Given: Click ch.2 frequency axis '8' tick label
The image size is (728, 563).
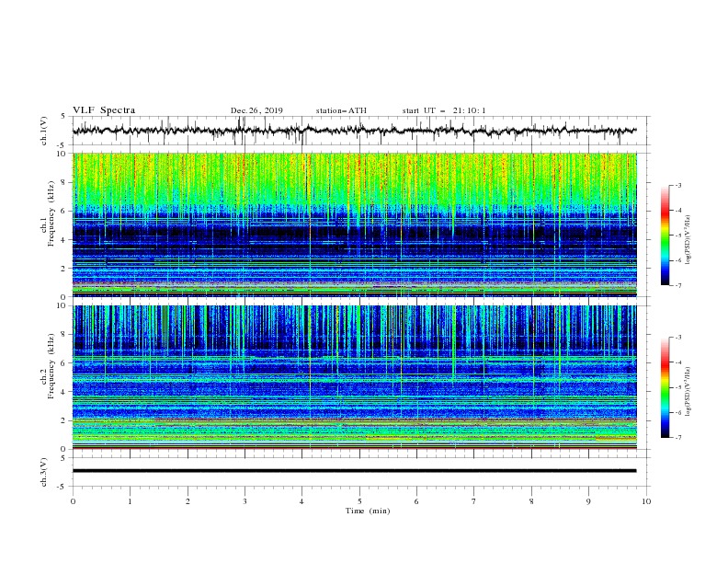Looking at the screenshot, I should point(63,335).
